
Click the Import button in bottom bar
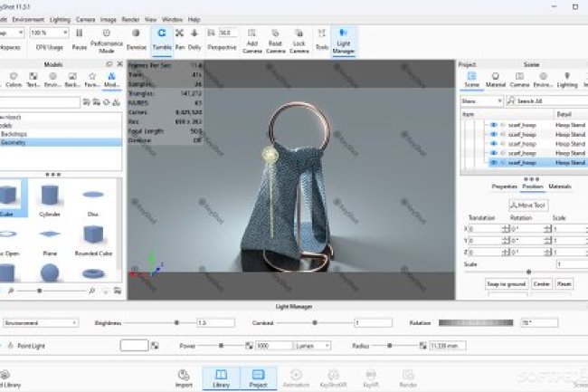click(x=184, y=377)
